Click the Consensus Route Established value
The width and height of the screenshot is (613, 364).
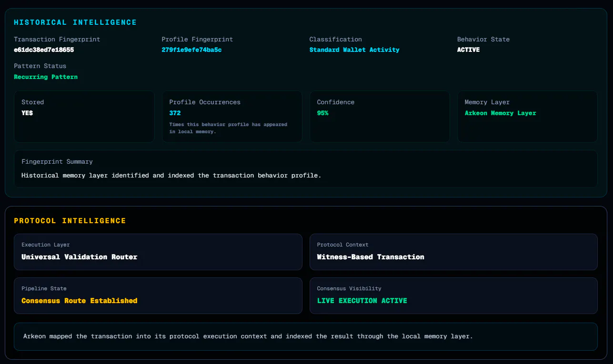[x=80, y=301]
